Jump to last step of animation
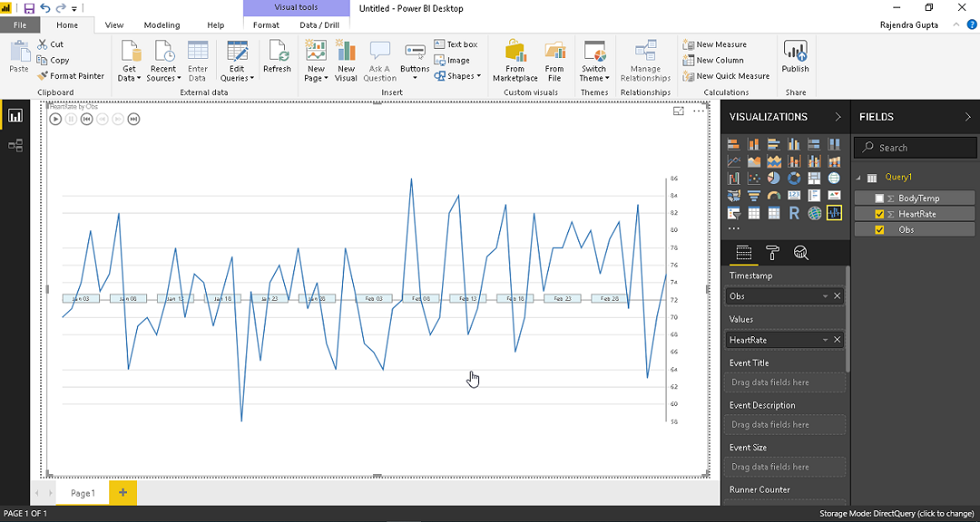Screen dimensions: 980x522 click(133, 119)
